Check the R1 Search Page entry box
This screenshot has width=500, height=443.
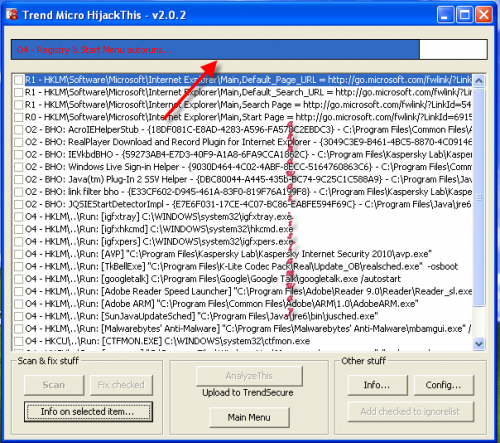[19, 105]
